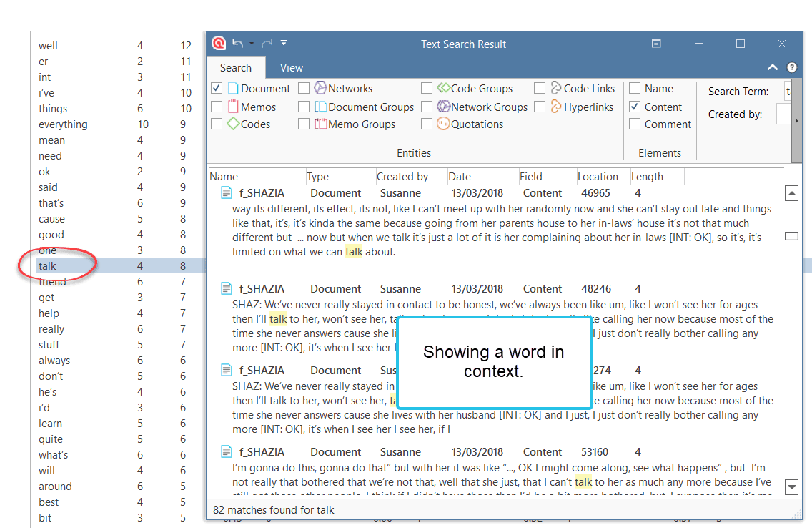Click the green Codes diamond icon

click(234, 124)
